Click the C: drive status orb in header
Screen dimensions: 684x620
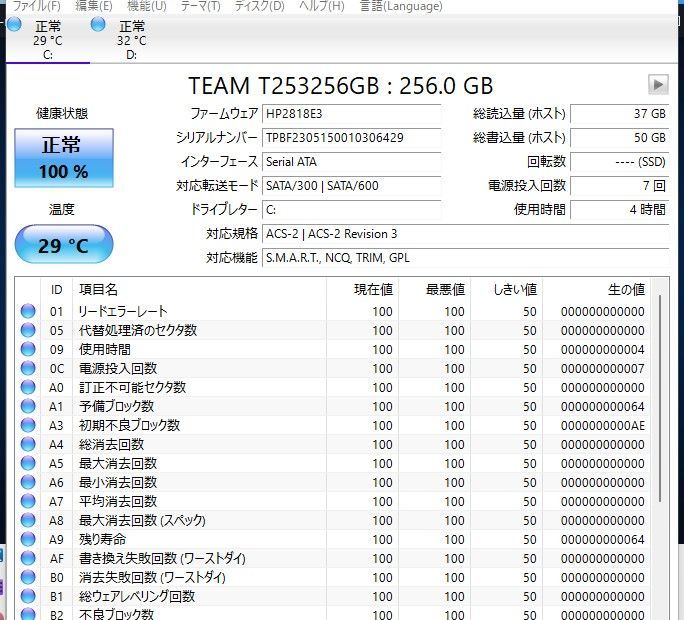[14, 24]
